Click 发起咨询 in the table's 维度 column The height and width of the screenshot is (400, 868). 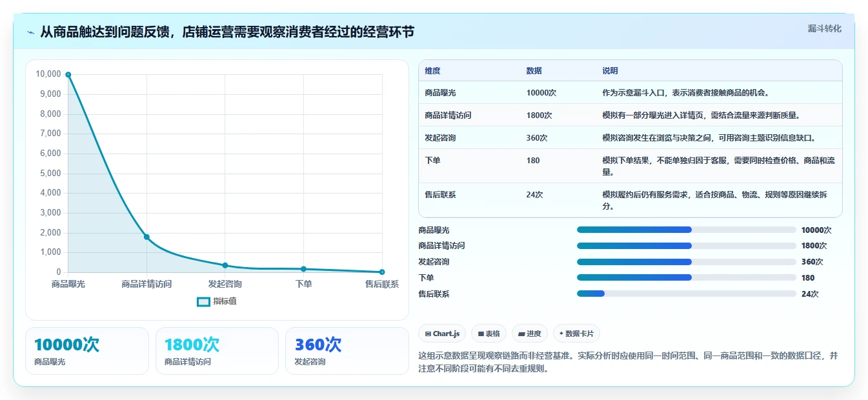click(440, 138)
